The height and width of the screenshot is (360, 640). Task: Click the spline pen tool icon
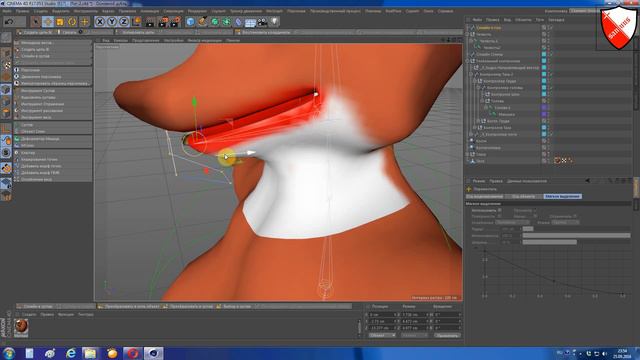202,22
